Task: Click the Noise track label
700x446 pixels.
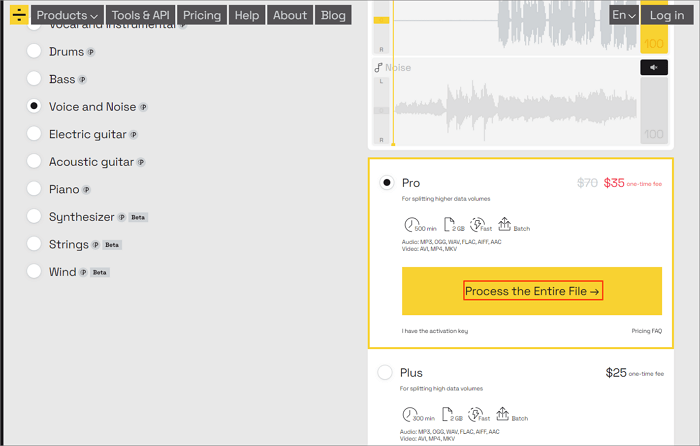Action: (398, 68)
